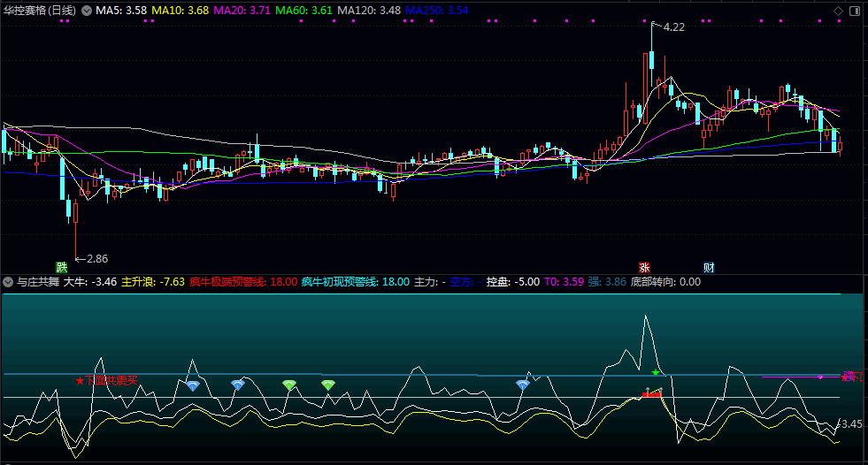
Task: Select the 华控赛格(日线) chart title
Action: (40, 11)
